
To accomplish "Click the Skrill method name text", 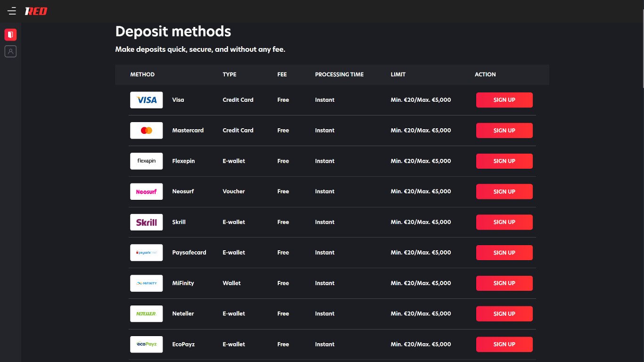I will (x=179, y=222).
